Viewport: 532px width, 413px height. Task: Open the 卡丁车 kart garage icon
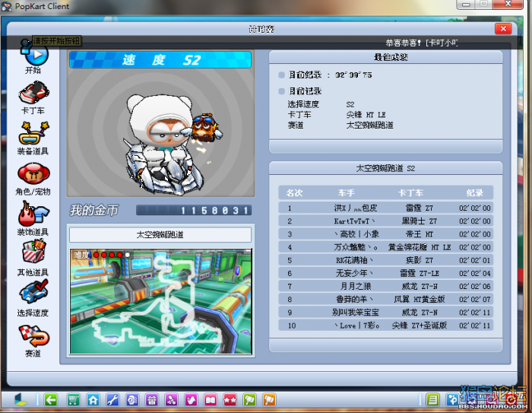pos(33,92)
